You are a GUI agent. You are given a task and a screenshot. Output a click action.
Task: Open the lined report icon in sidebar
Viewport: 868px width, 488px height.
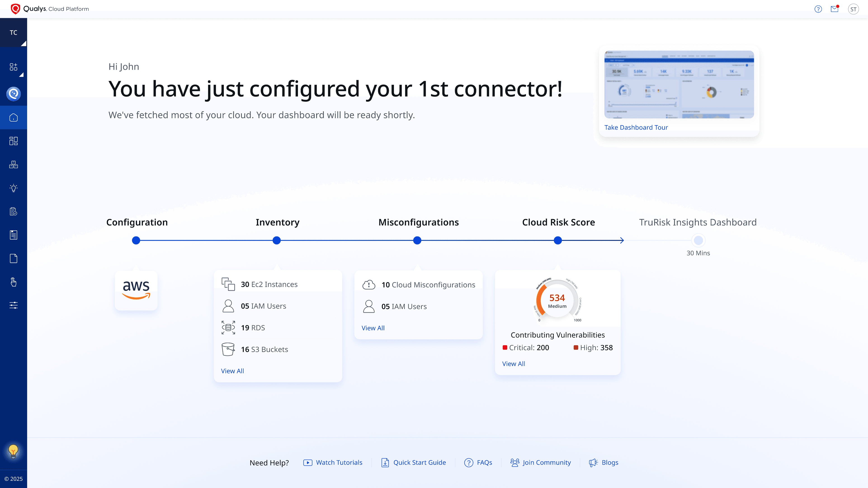click(14, 235)
